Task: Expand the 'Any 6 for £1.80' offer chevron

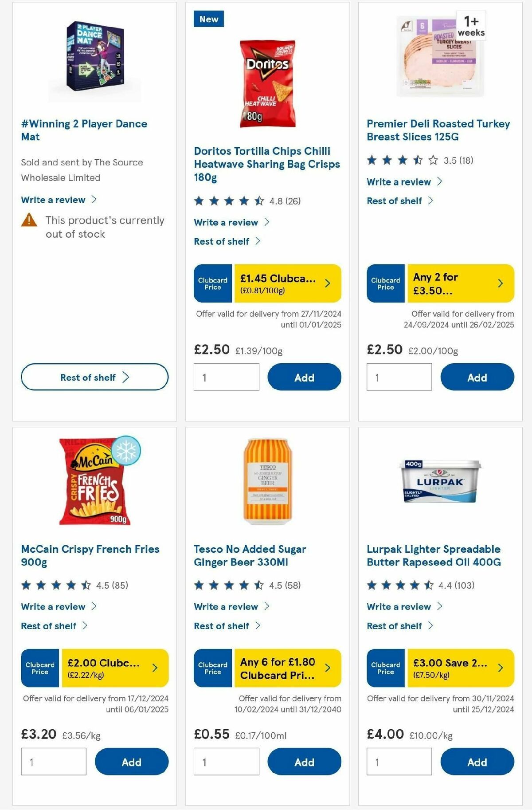Action: tap(328, 668)
